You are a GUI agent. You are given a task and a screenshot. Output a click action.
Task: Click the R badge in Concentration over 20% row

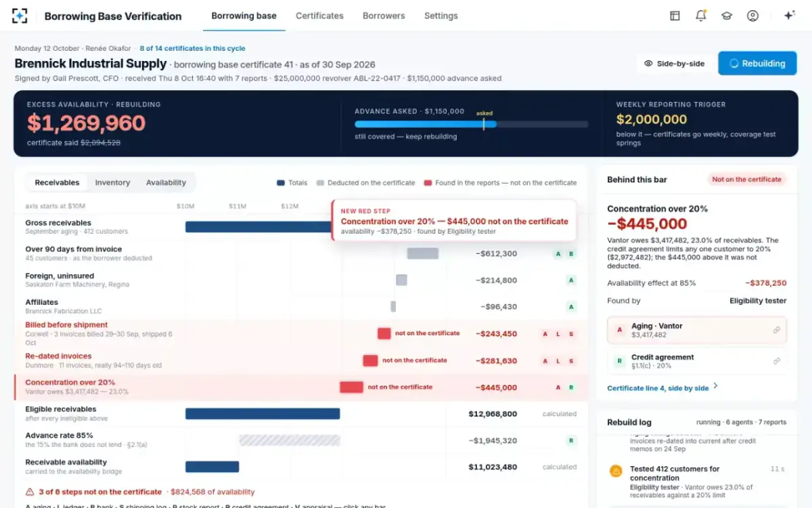click(571, 387)
